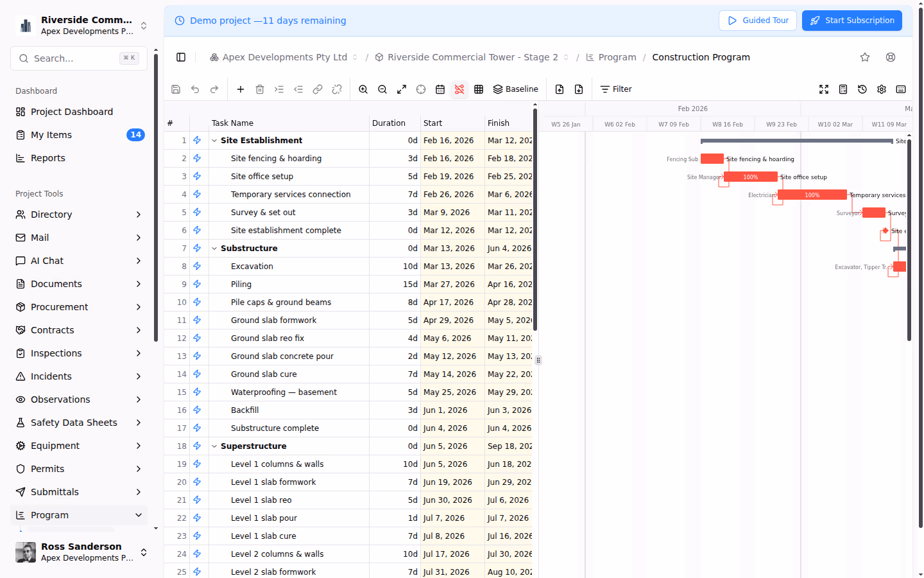The width and height of the screenshot is (924, 578).
Task: Click the Start Subscription button
Action: 851,21
